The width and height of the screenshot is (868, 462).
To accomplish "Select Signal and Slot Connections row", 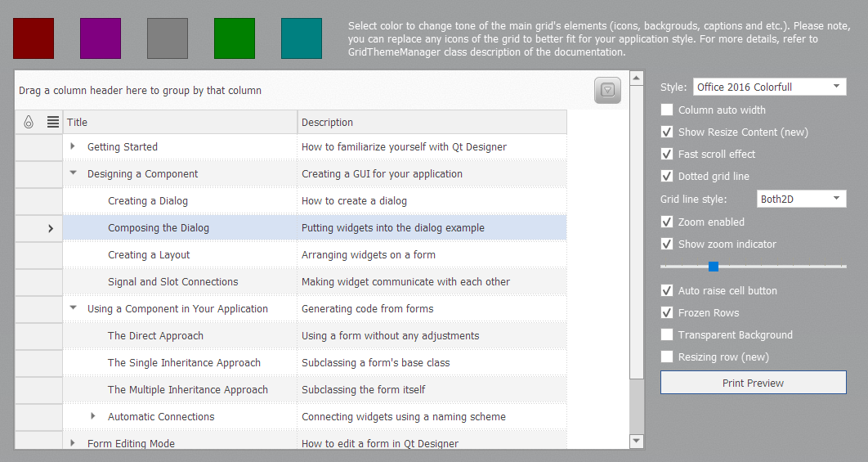I will coord(315,282).
